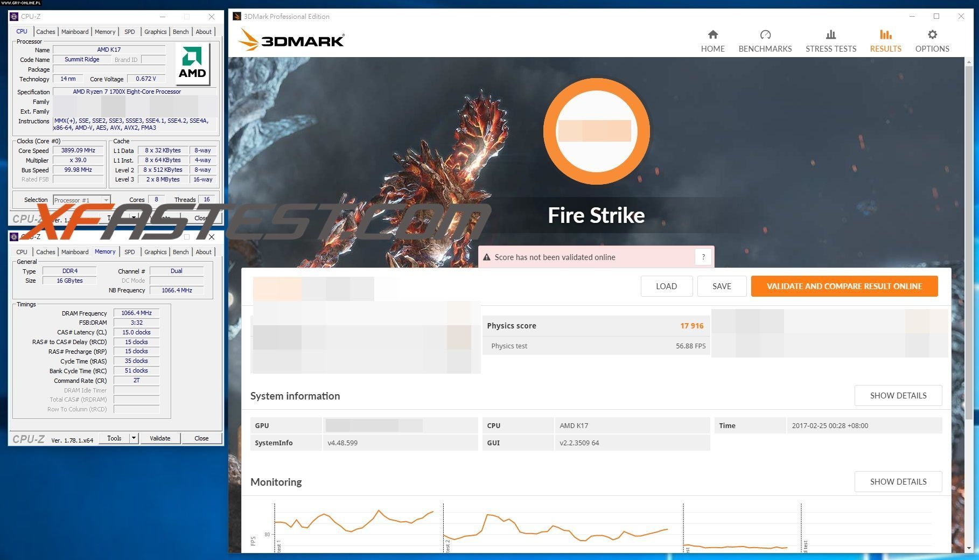Open Stress Tests section icon
979x560 pixels.
830,35
